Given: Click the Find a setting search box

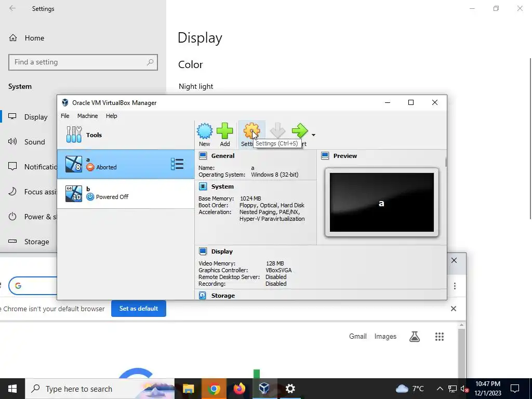Looking at the screenshot, I should pyautogui.click(x=83, y=62).
